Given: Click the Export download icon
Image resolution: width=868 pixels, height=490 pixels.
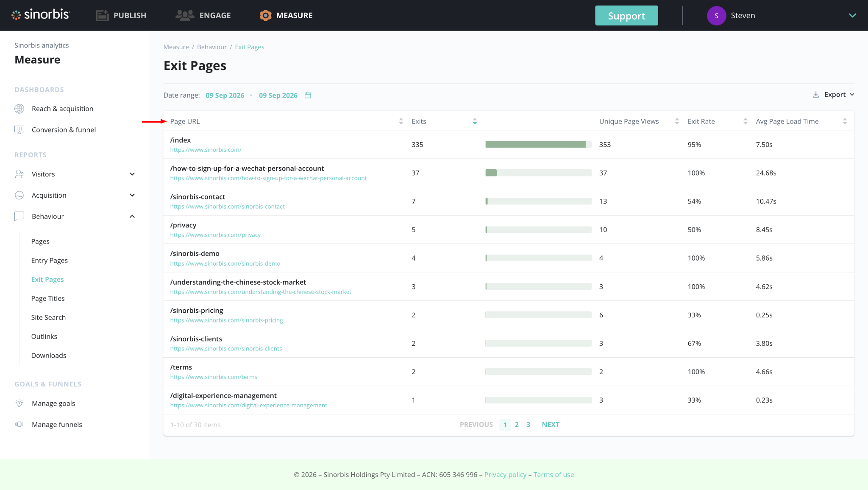Looking at the screenshot, I should [x=815, y=95].
